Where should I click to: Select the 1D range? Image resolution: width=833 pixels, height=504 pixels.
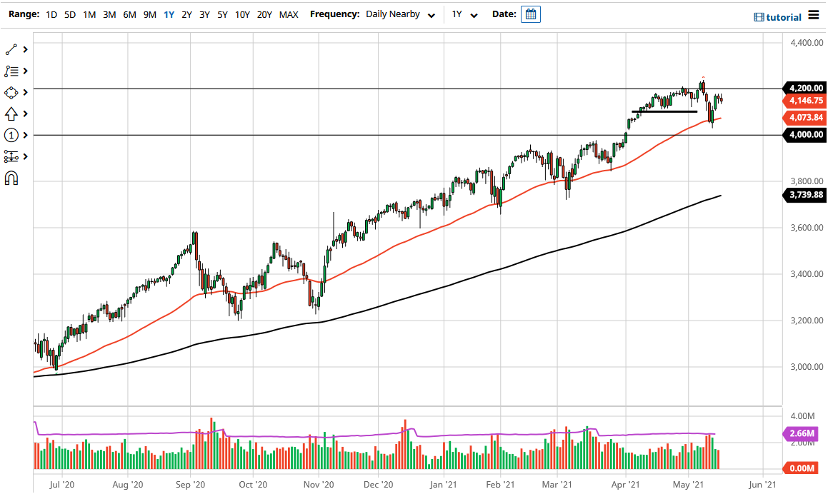[x=51, y=14]
